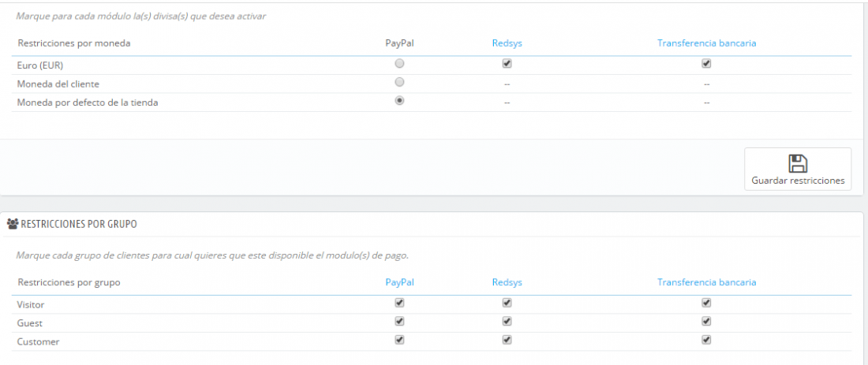Toggle Transferencia bancaria checkbox for Customer group
This screenshot has height=365, width=868.
tap(705, 340)
